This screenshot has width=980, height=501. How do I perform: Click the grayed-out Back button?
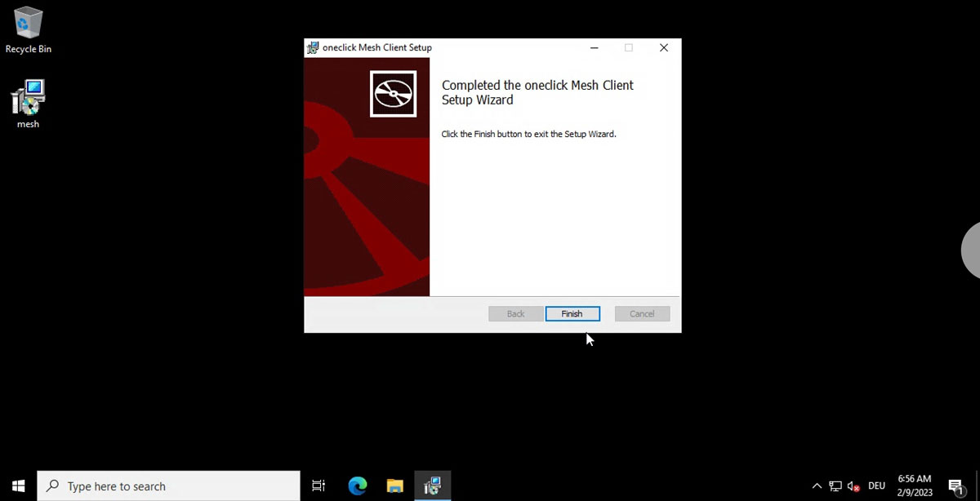pos(515,314)
